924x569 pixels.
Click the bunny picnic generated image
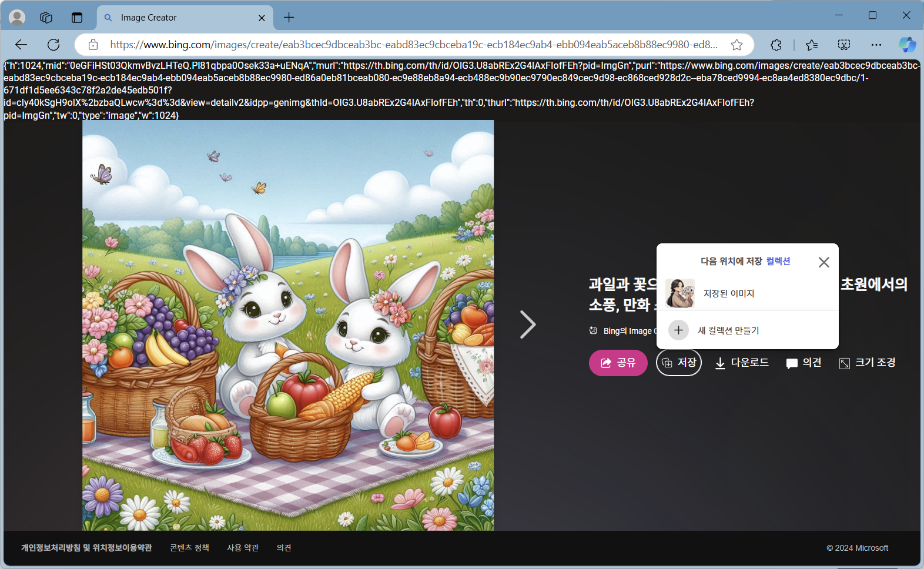(288, 325)
